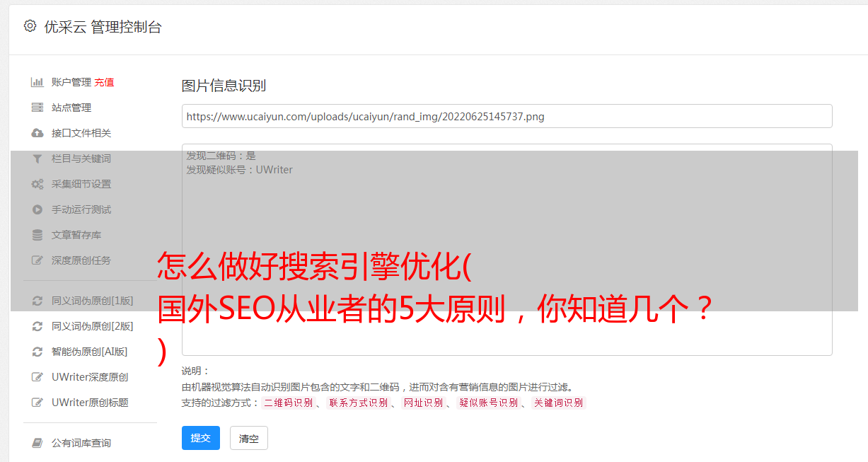Click the refresh icon next to 同义词伪原创[2版]
The image size is (868, 462).
click(x=37, y=326)
